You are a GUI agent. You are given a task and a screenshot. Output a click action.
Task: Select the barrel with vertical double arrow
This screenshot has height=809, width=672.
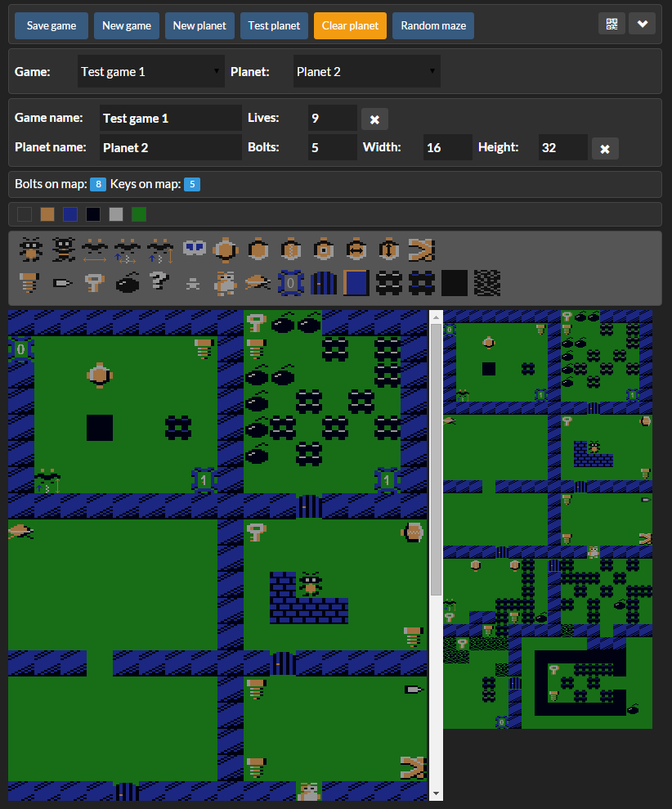(389, 250)
